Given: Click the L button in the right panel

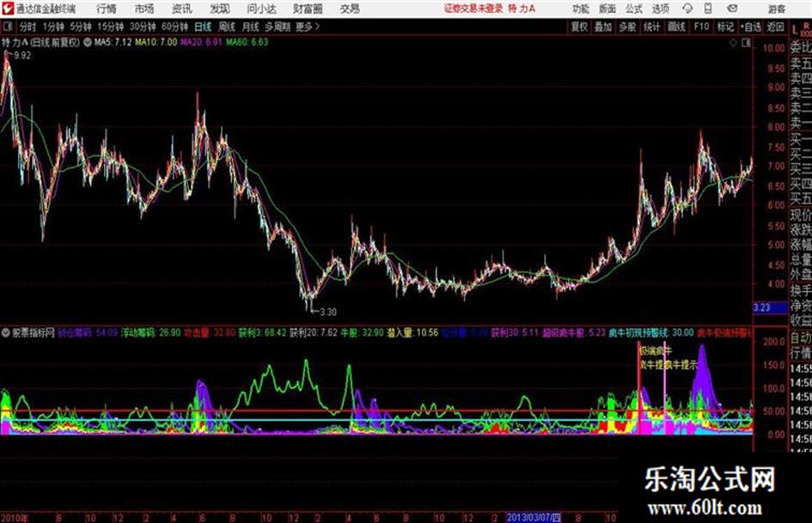Looking at the screenshot, I should coord(795,31).
